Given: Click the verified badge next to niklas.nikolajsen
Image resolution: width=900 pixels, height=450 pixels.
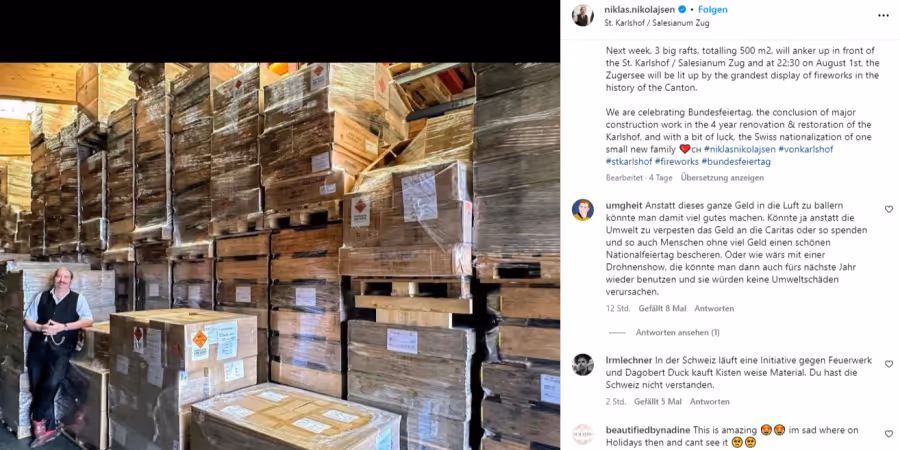Looking at the screenshot, I should coord(682,10).
